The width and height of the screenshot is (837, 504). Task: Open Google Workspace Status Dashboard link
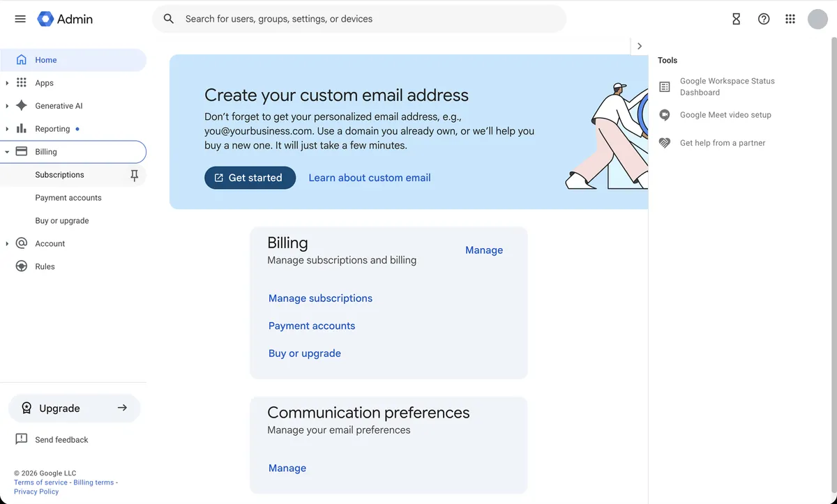pyautogui.click(x=727, y=86)
